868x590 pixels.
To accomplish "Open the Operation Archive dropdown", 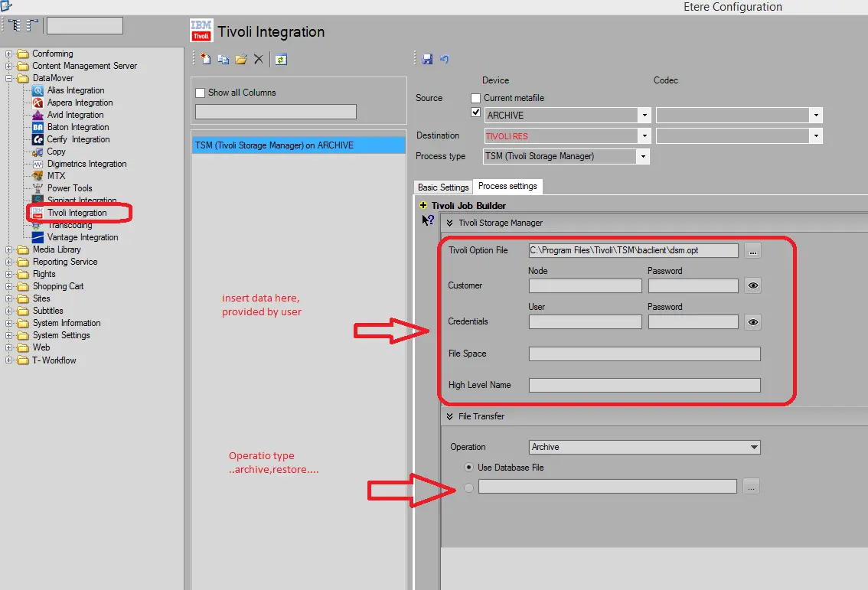I will pyautogui.click(x=753, y=447).
